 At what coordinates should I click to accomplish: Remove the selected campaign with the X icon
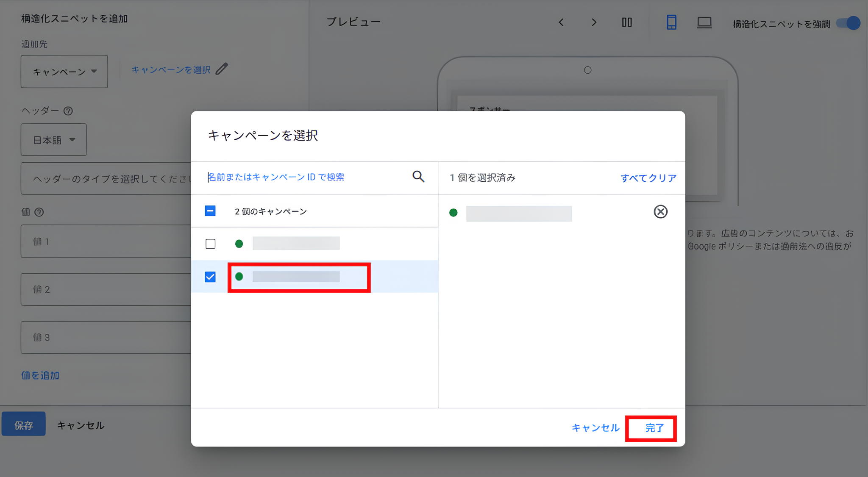click(661, 212)
